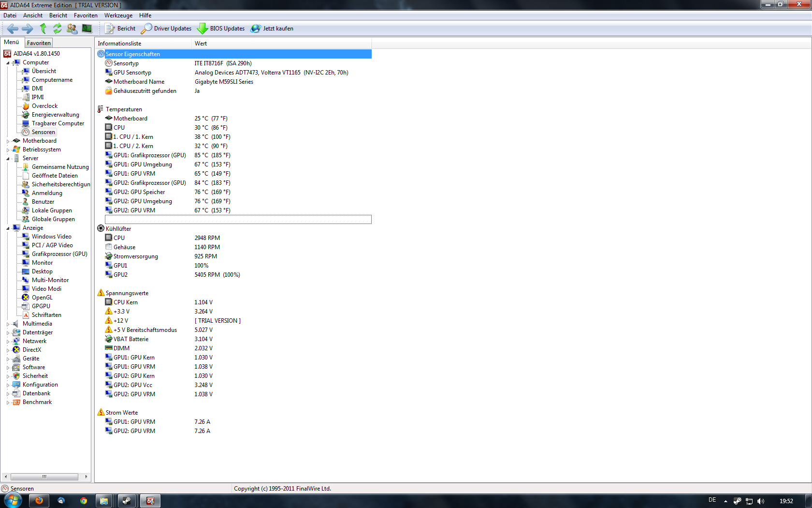Click the Informationsliste column header
The width and height of the screenshot is (812, 508).
tap(144, 44)
